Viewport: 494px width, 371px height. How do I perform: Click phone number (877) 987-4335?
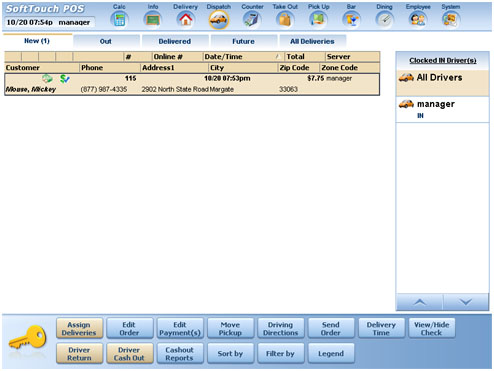(x=104, y=89)
